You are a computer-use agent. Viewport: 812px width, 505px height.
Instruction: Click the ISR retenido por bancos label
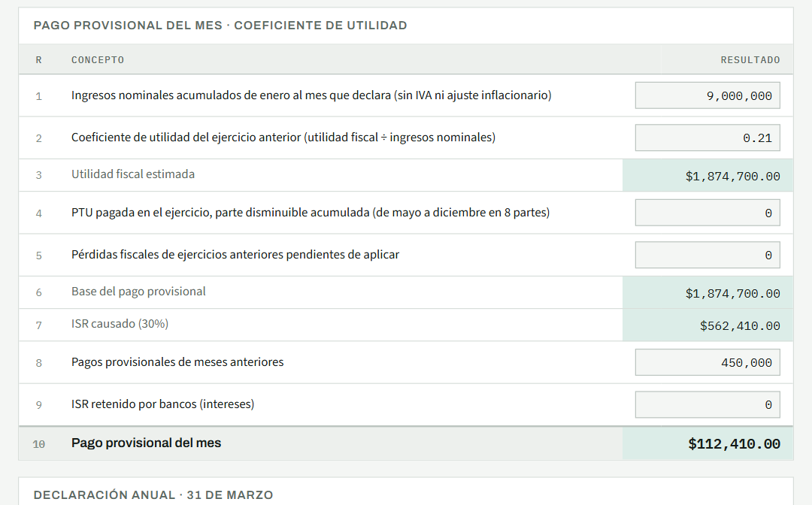pyautogui.click(x=162, y=404)
